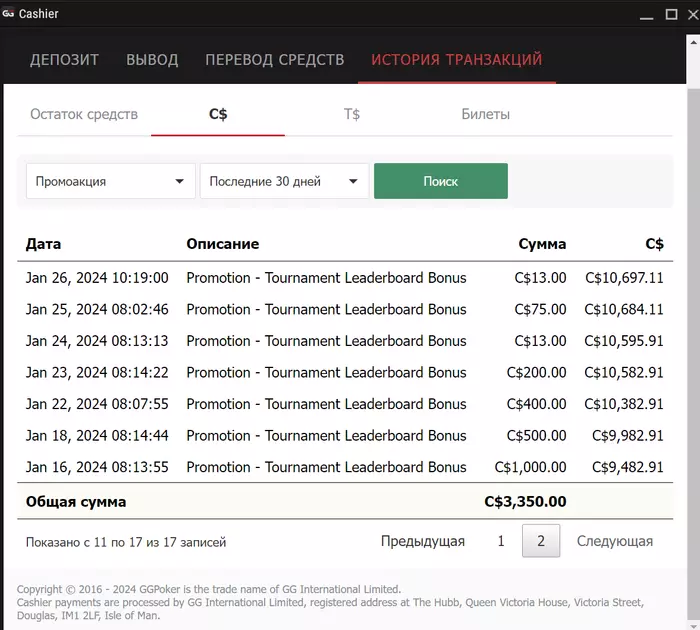The height and width of the screenshot is (630, 700).
Task: Click the C$9,982.91 balance value
Action: tap(628, 436)
